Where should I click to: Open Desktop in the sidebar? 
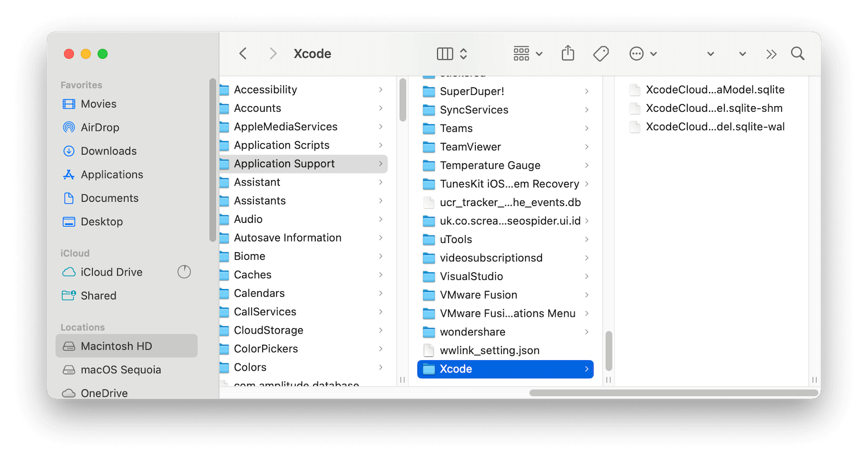pyautogui.click(x=126, y=222)
